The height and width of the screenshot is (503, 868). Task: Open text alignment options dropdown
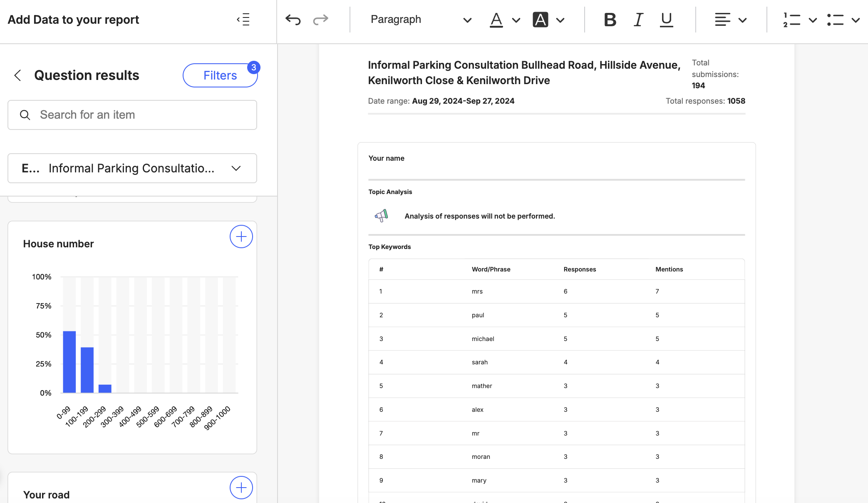point(742,20)
